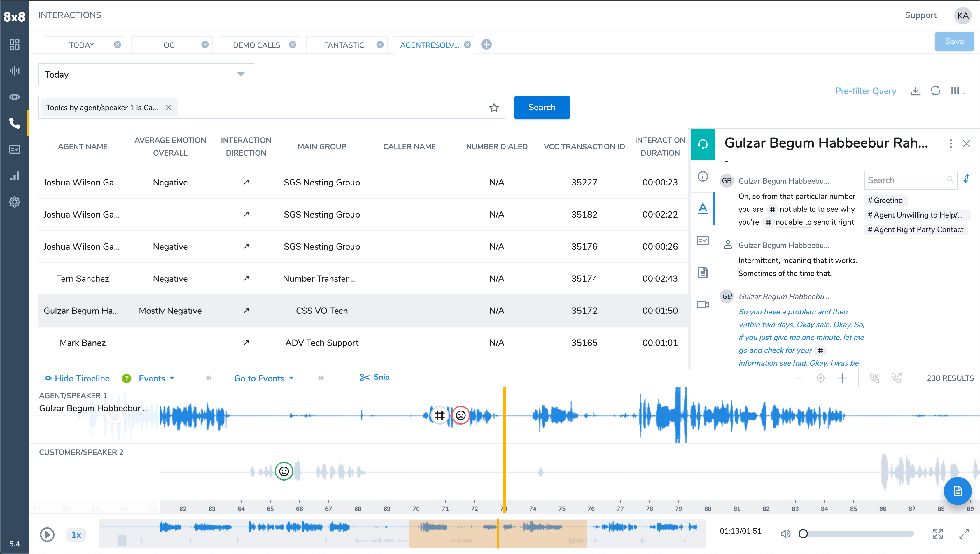Mute the audio speaker icon
Image resolution: width=980 pixels, height=554 pixels.
pyautogui.click(x=785, y=534)
